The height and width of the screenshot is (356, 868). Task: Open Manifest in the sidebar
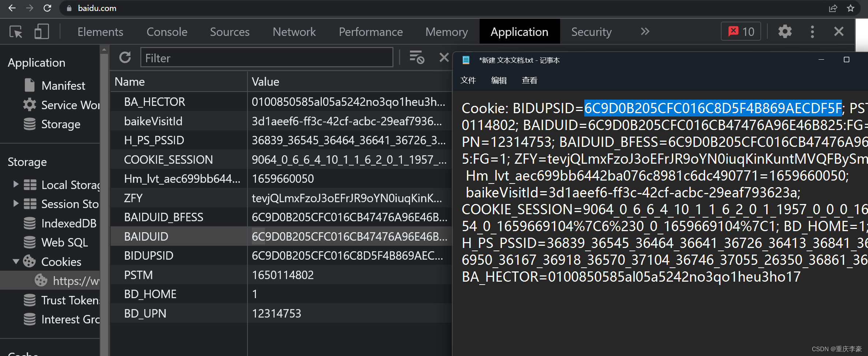pyautogui.click(x=63, y=85)
